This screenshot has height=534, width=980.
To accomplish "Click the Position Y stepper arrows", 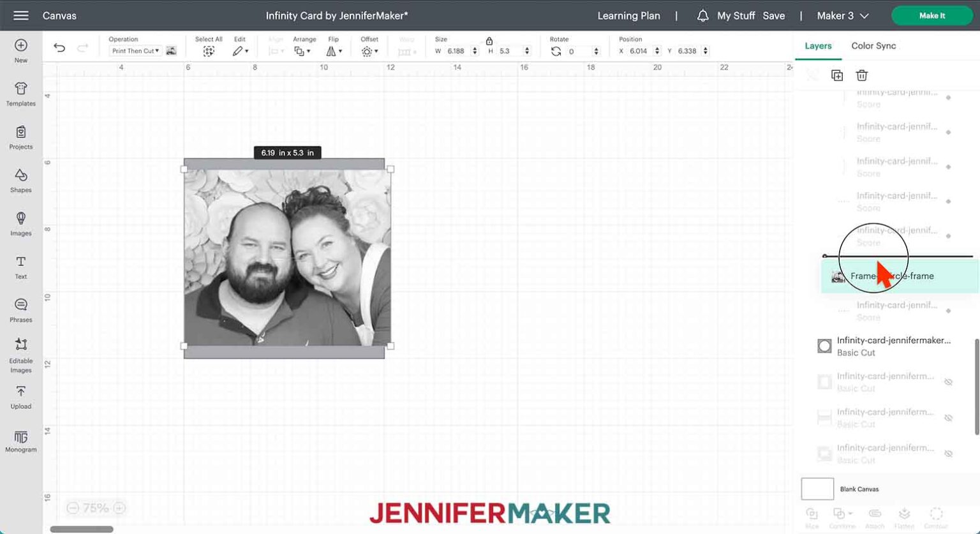I will click(x=705, y=51).
